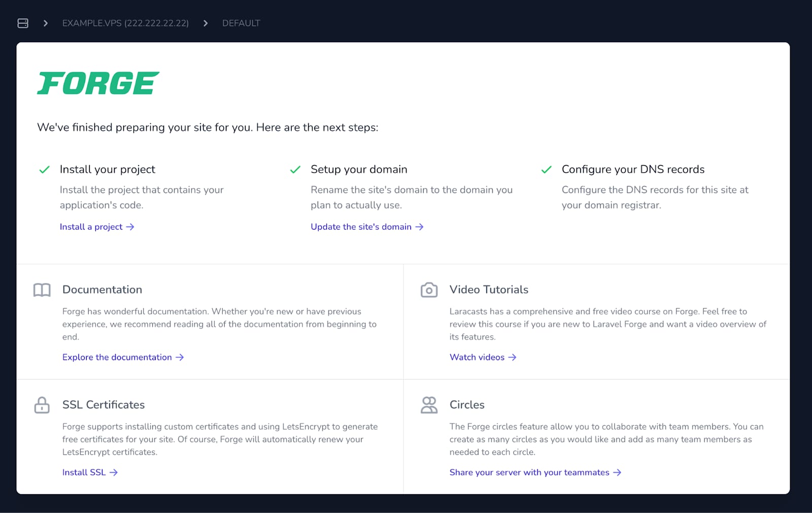
Task: Click the Documentation book icon
Action: click(x=42, y=290)
